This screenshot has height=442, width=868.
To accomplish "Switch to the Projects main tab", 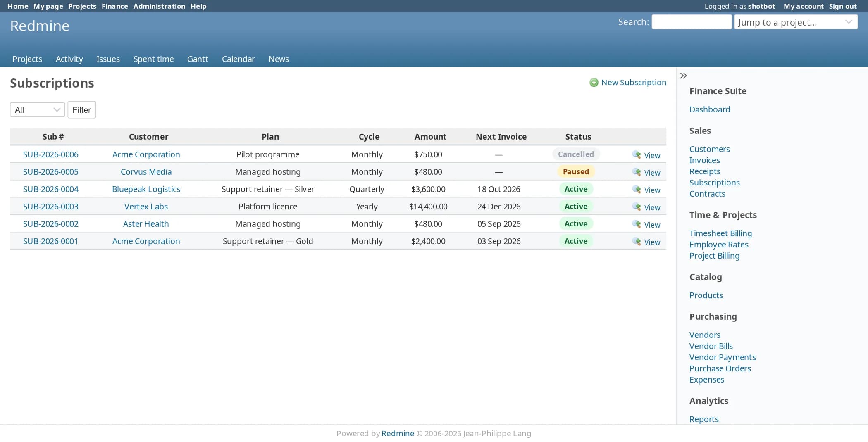I will (x=27, y=59).
